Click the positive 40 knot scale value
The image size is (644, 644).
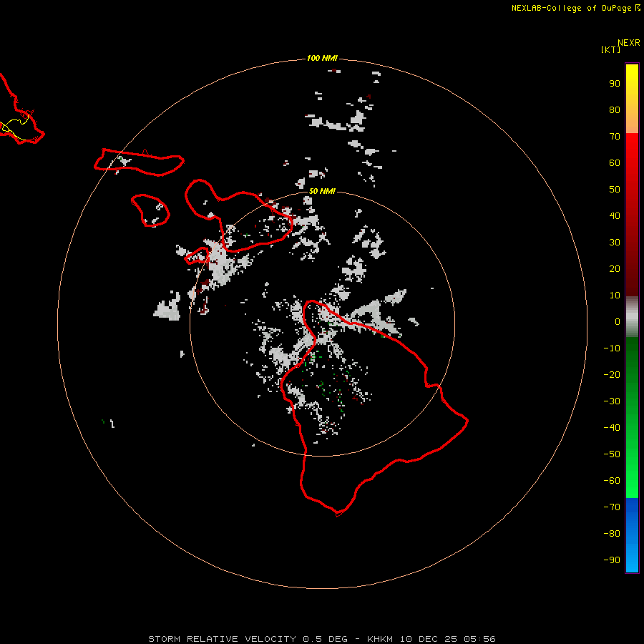[615, 215]
